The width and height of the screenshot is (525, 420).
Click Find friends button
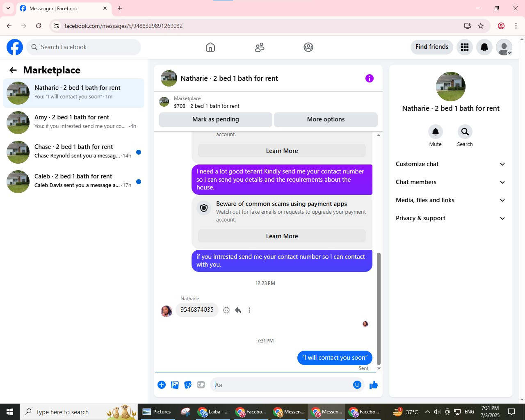[432, 47]
